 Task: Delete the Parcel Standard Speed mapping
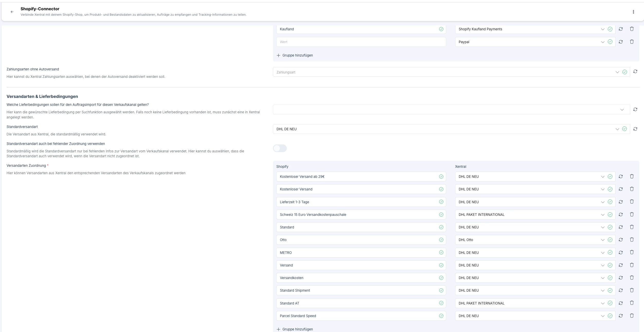point(632,316)
